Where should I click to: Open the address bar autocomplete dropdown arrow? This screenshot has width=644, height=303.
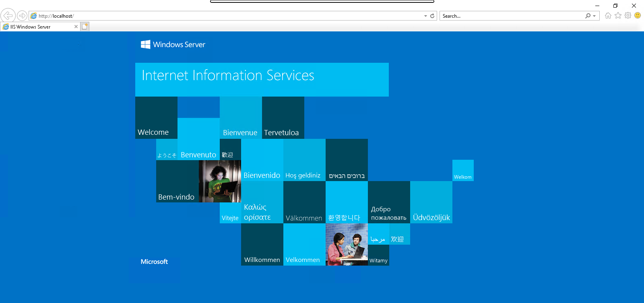tap(425, 16)
